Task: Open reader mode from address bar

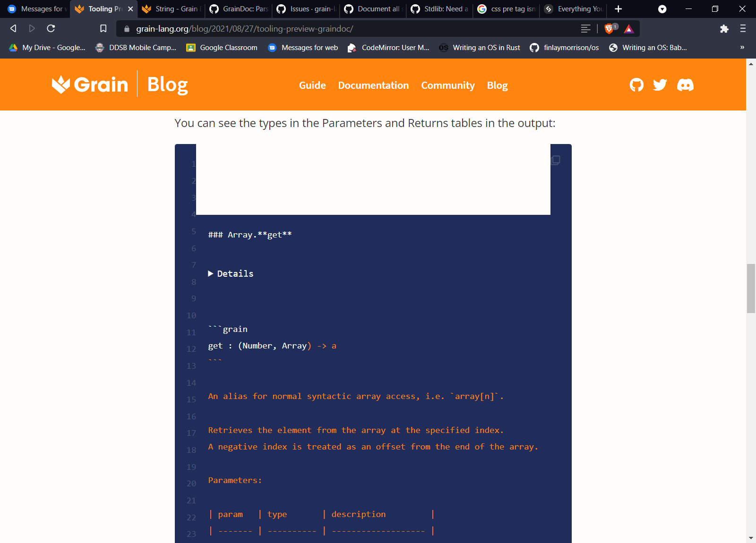Action: (585, 29)
